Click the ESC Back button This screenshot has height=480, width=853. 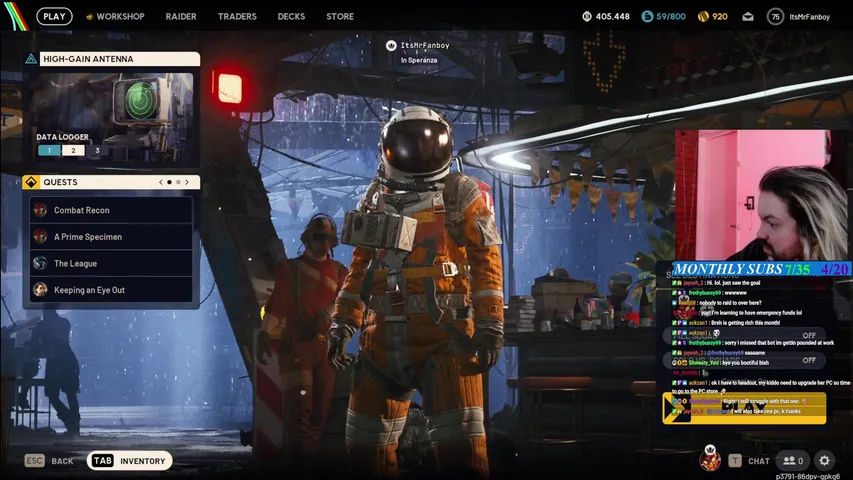coord(49,461)
